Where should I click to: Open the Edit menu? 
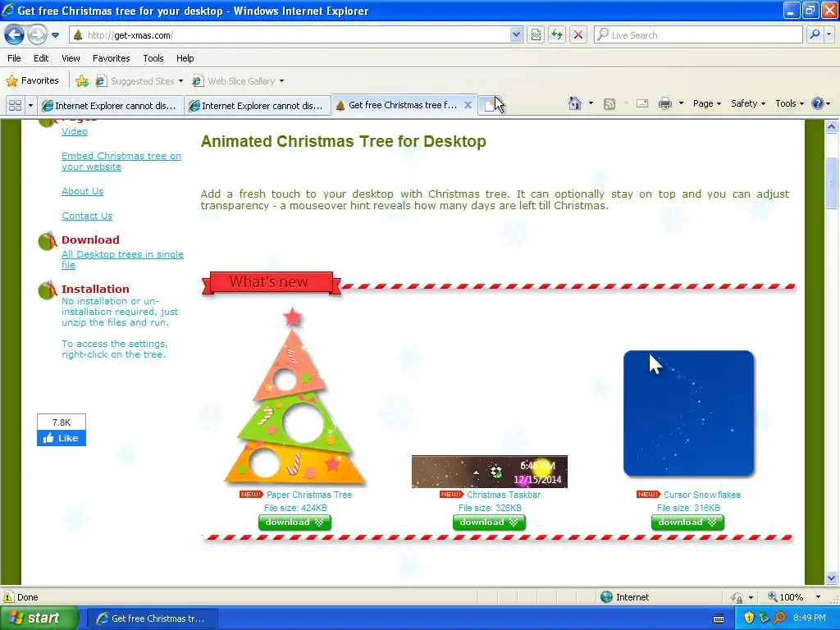(x=41, y=58)
